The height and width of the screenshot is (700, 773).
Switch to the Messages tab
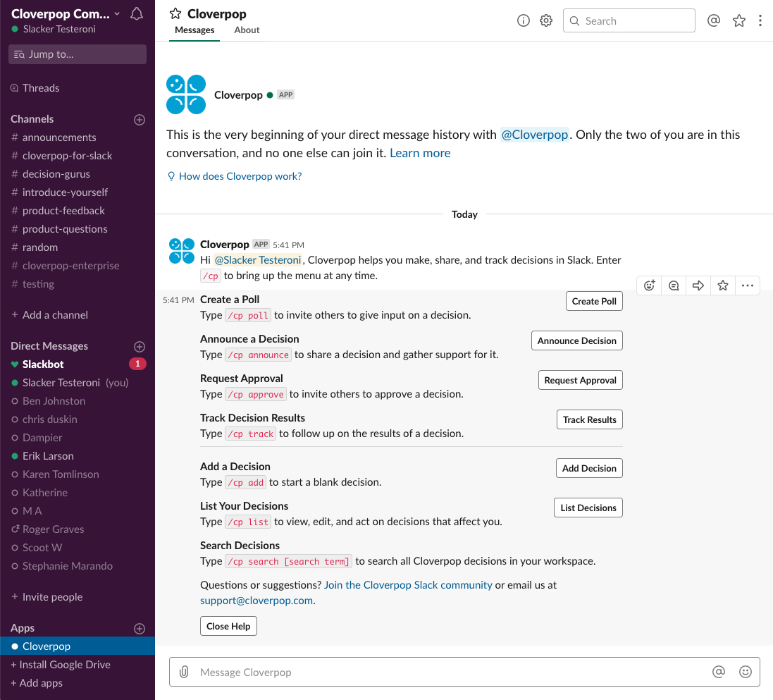pyautogui.click(x=194, y=30)
